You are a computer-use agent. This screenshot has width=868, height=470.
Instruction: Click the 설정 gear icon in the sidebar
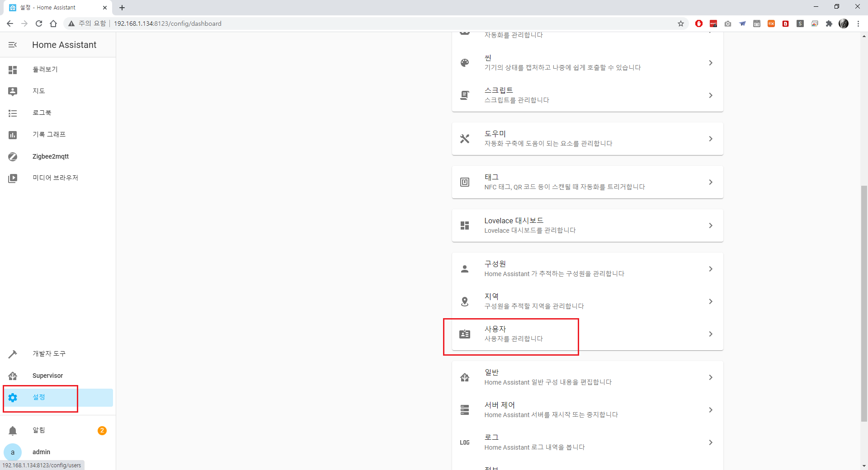13,397
